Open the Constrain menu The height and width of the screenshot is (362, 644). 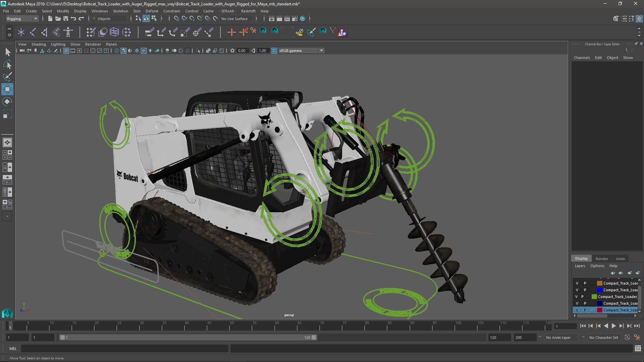coord(171,11)
